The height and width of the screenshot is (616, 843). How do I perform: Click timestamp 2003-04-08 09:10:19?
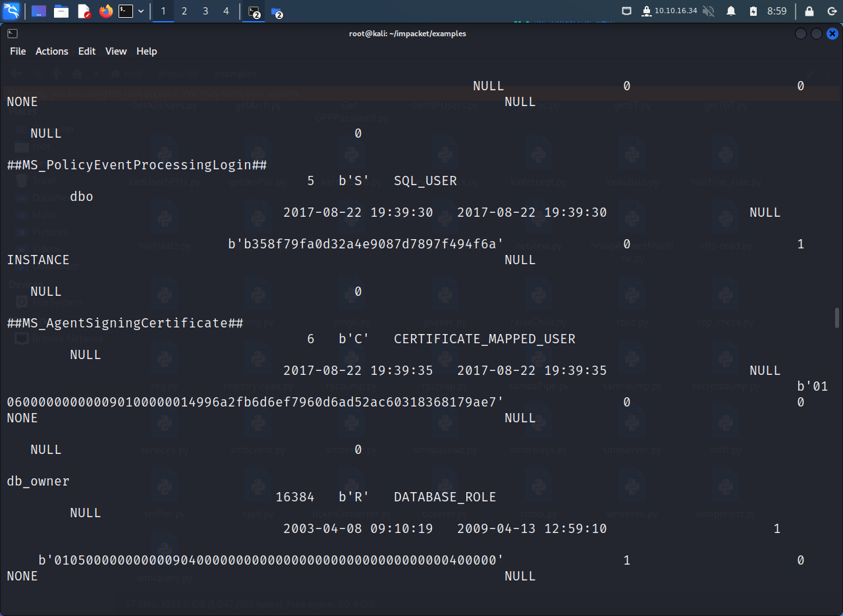pos(358,528)
